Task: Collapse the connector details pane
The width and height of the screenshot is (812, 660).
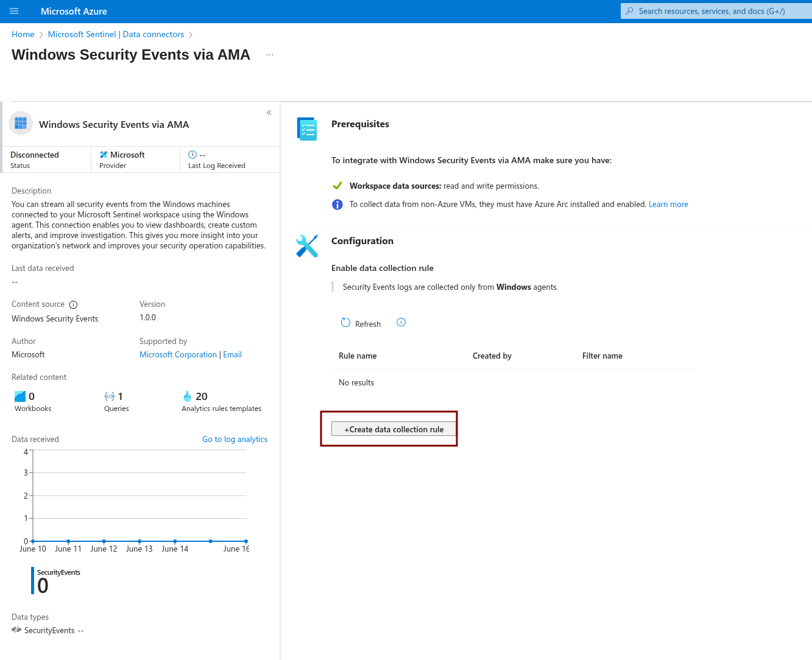Action: coord(269,113)
